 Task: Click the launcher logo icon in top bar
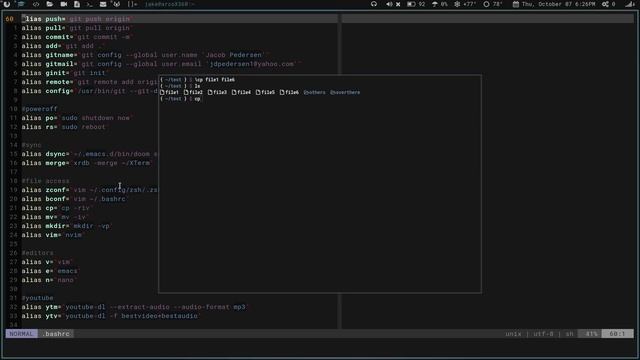pyautogui.click(x=7, y=4)
